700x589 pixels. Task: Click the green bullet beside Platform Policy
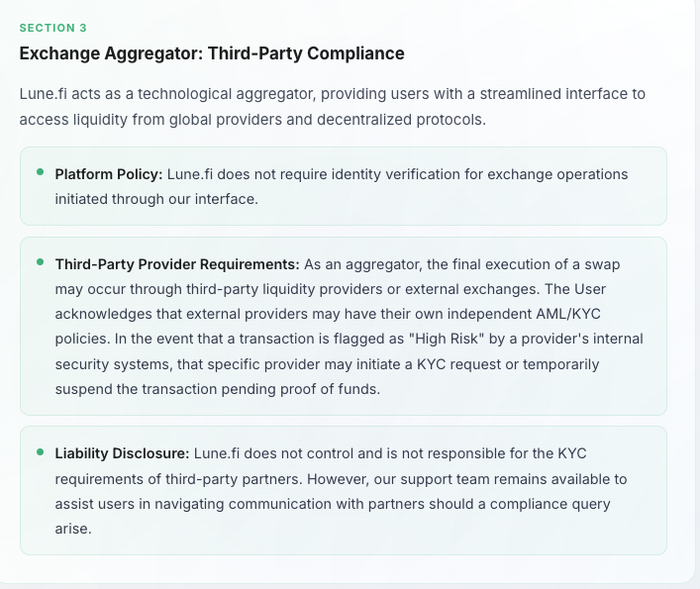[x=41, y=172]
